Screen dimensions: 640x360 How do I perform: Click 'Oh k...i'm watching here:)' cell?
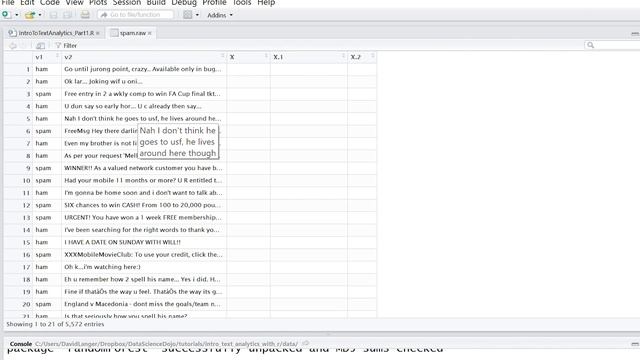click(144, 267)
